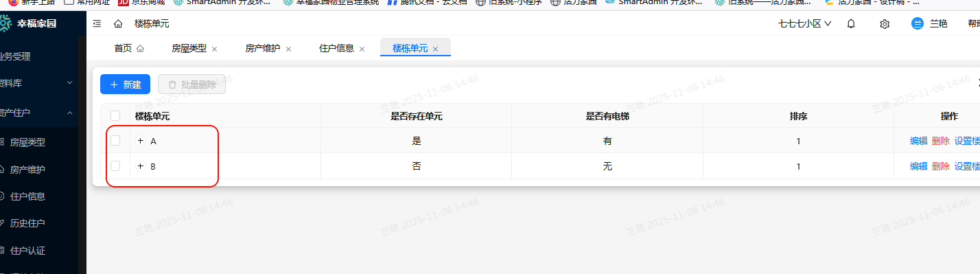
Task: Open the 京东商城 browser bookmark
Action: (141, 3)
